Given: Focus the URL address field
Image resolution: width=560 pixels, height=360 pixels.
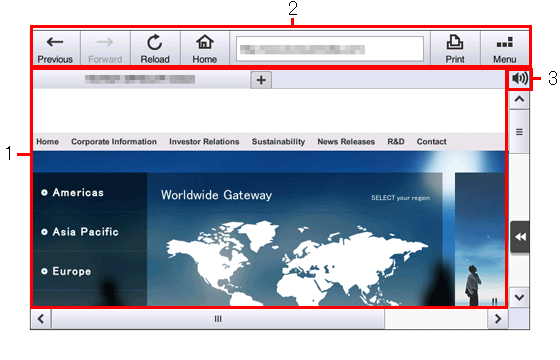Looking at the screenshot, I should pyautogui.click(x=330, y=49).
